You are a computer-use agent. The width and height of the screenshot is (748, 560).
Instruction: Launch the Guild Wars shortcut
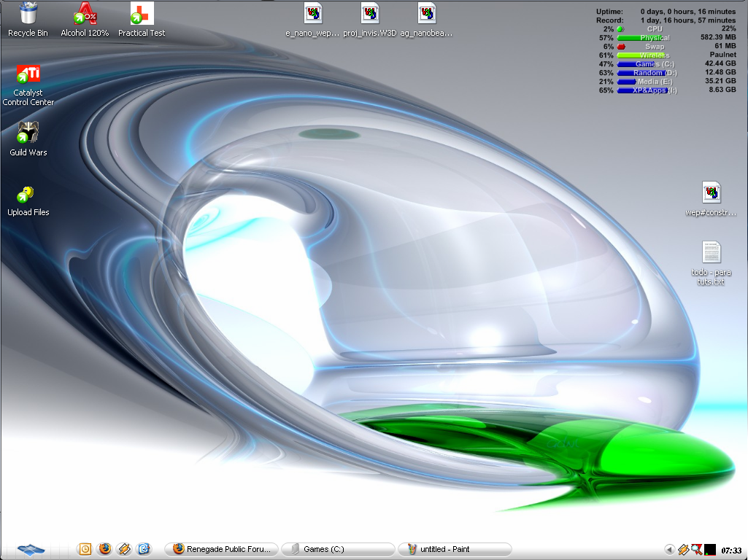[28, 133]
